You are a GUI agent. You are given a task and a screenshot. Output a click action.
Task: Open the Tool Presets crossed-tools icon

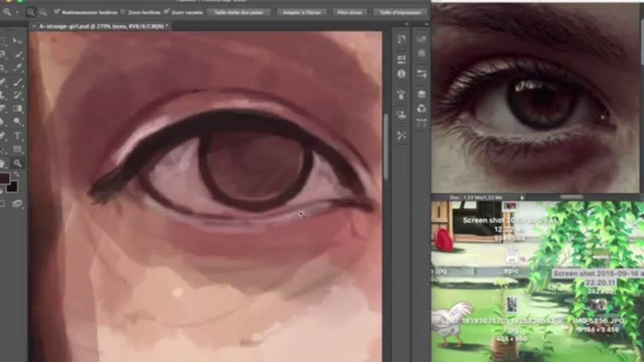pyautogui.click(x=401, y=135)
